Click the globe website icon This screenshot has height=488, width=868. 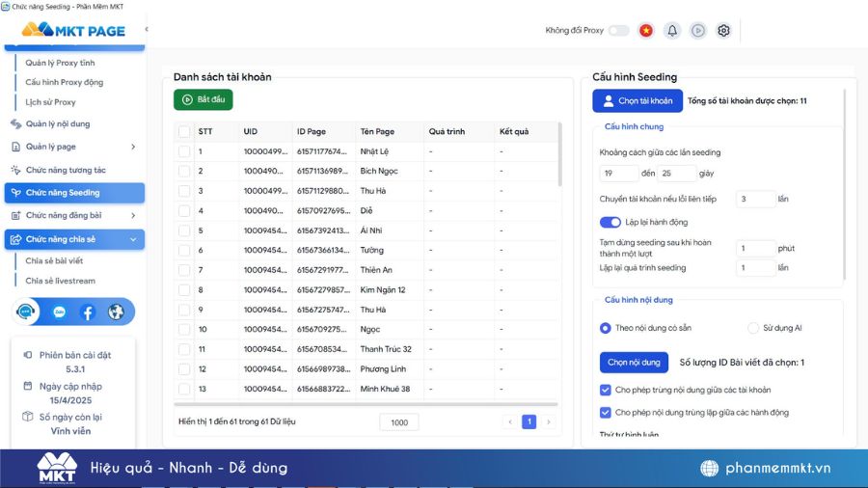pyautogui.click(x=117, y=312)
